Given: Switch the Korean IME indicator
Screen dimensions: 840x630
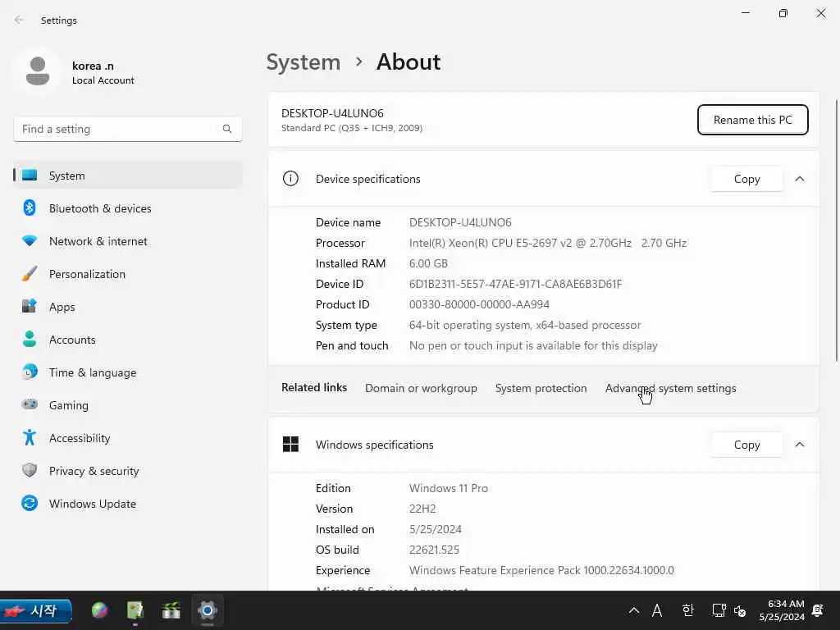Looking at the screenshot, I should click(x=688, y=610).
